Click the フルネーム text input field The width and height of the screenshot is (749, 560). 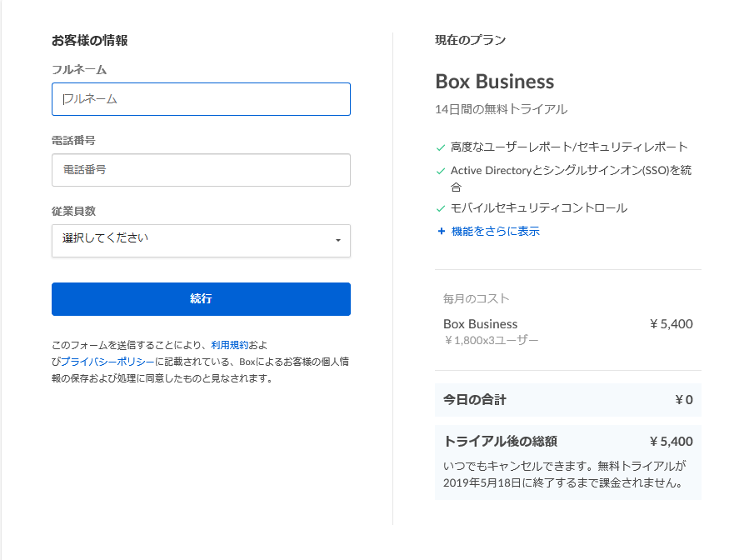click(x=201, y=99)
